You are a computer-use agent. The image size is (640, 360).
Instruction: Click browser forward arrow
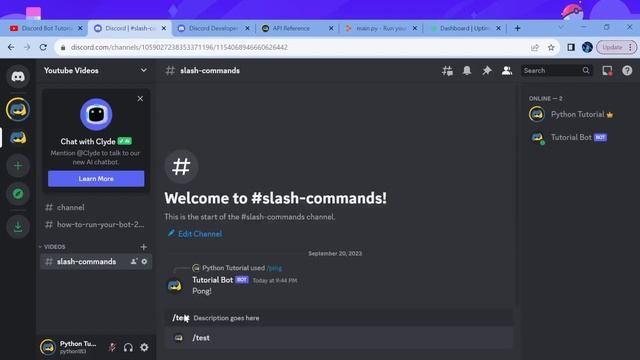pos(27,47)
